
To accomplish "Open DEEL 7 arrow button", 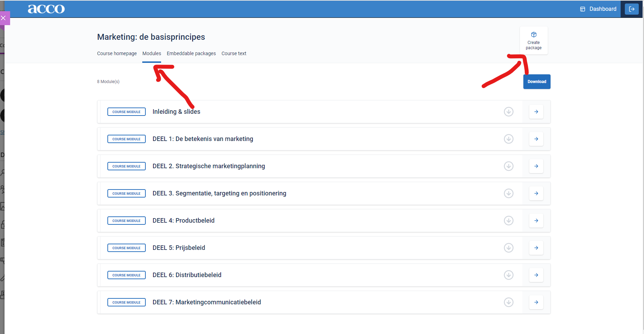I will 536,302.
